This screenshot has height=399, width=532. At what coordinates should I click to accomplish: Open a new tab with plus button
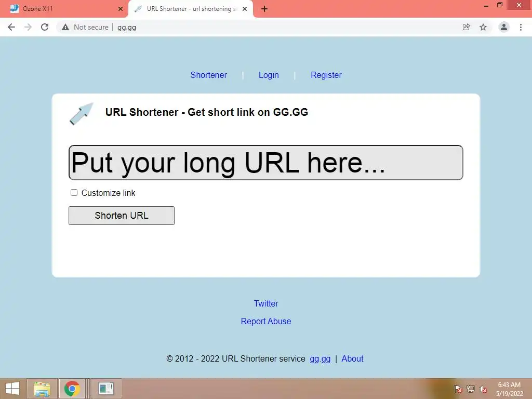coord(264,9)
